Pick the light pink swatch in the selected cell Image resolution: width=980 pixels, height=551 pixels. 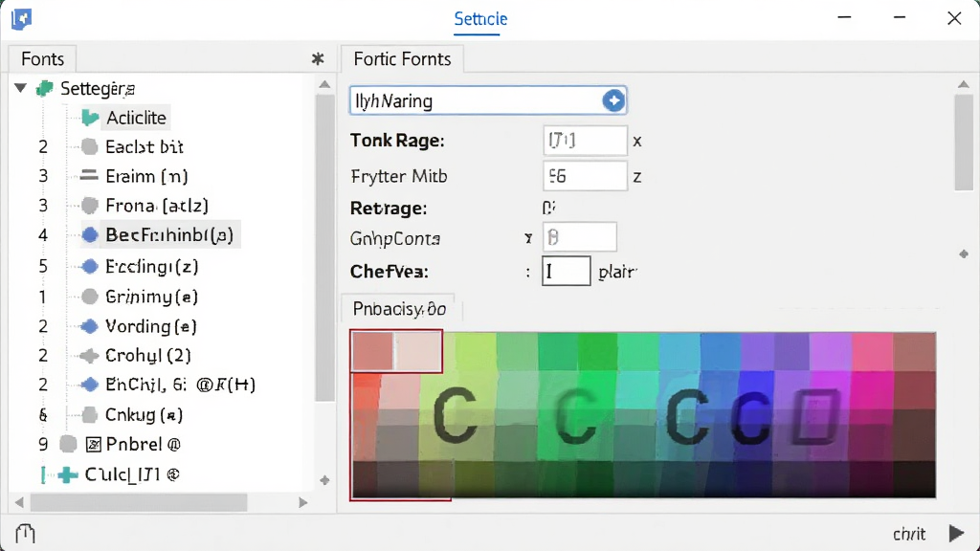(418, 351)
